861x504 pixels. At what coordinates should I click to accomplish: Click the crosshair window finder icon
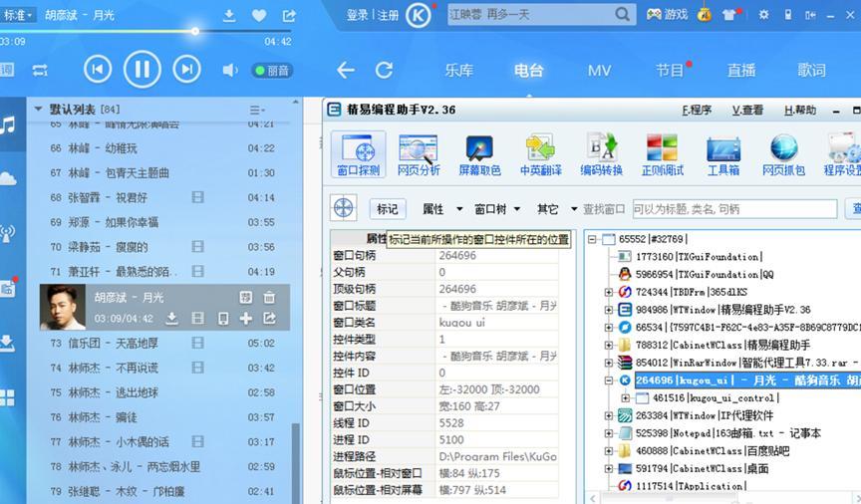click(x=344, y=209)
